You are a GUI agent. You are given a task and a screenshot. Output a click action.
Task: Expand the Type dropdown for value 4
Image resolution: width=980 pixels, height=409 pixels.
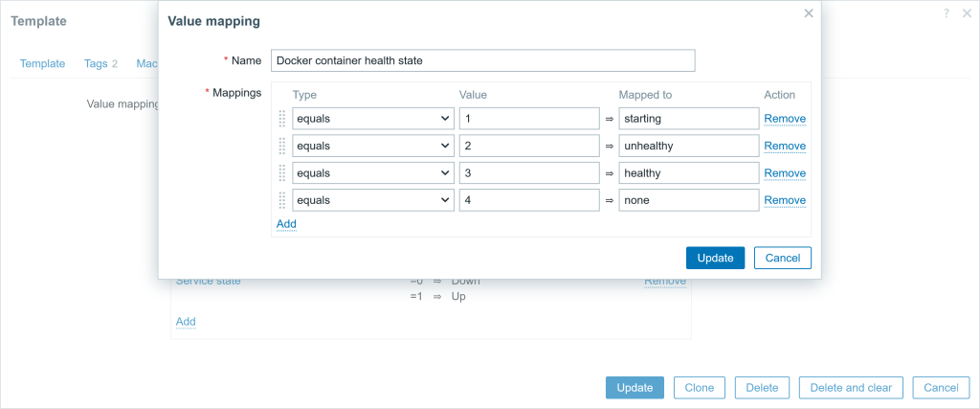pos(373,200)
